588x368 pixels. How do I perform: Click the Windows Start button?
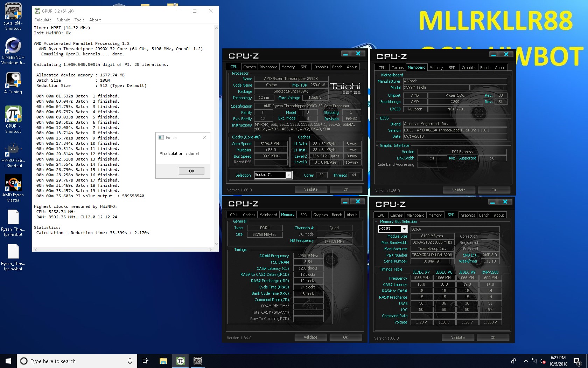[x=8, y=361]
